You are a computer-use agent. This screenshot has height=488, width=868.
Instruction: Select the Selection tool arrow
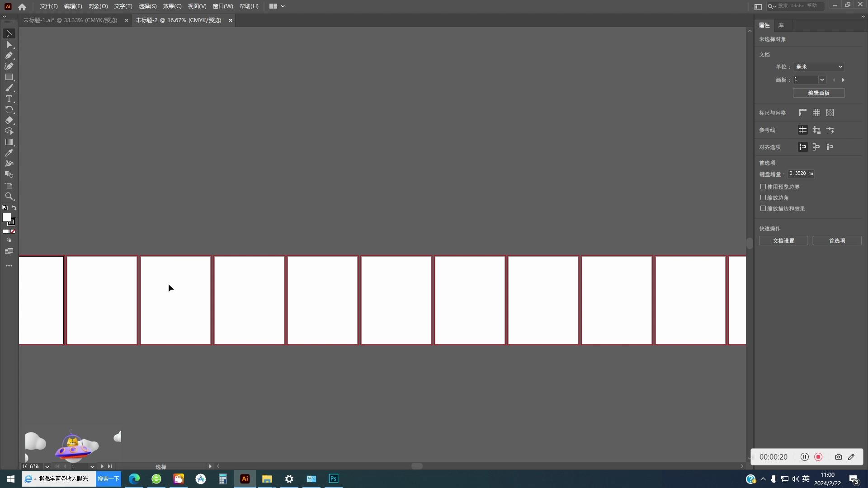[9, 34]
